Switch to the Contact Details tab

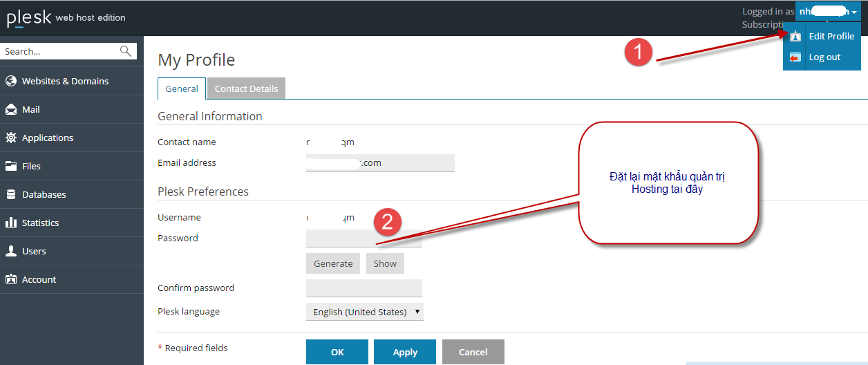[x=246, y=88]
